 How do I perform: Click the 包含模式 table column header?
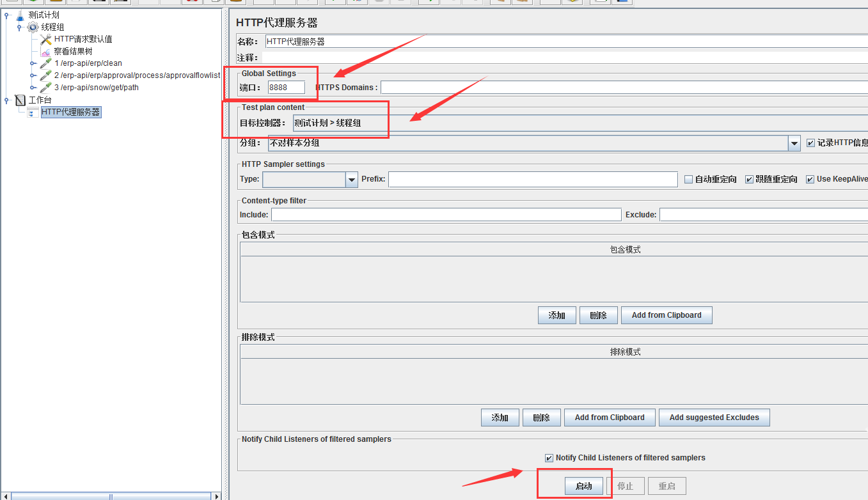coord(554,250)
